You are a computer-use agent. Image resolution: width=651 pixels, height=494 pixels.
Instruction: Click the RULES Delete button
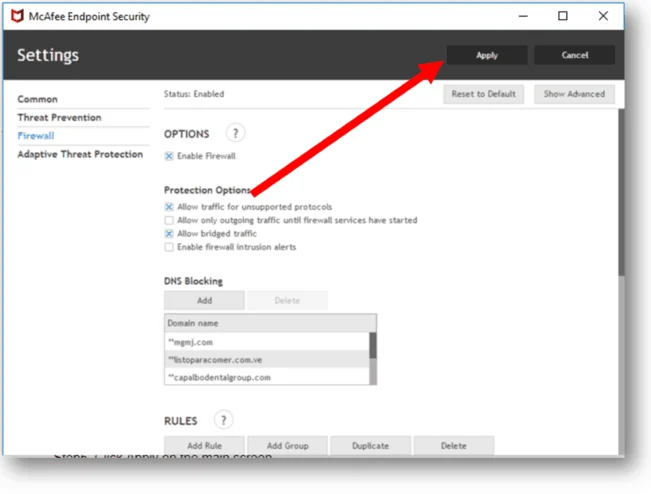(453, 445)
